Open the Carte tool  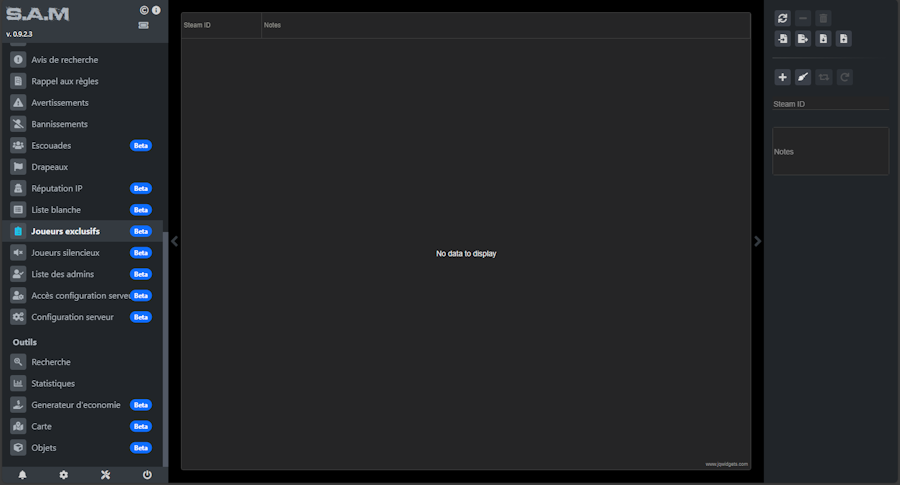point(43,427)
